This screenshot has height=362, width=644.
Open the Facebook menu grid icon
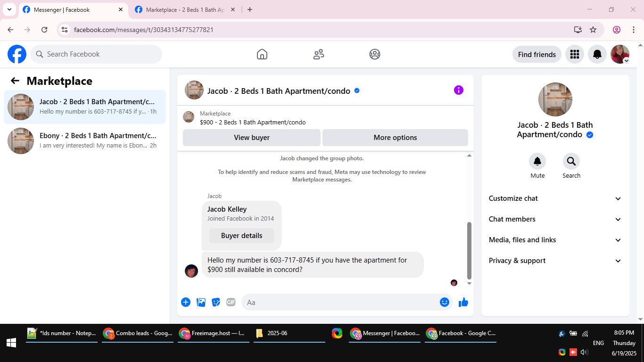click(x=574, y=54)
